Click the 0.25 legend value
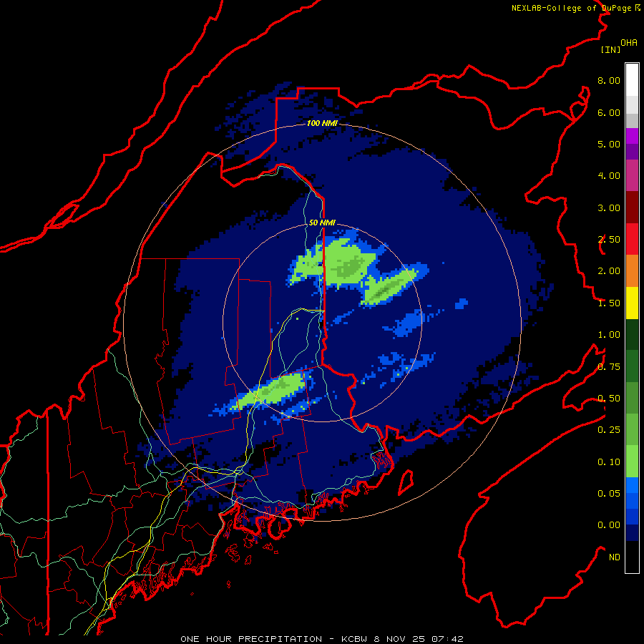The height and width of the screenshot is (644, 644). [x=609, y=430]
